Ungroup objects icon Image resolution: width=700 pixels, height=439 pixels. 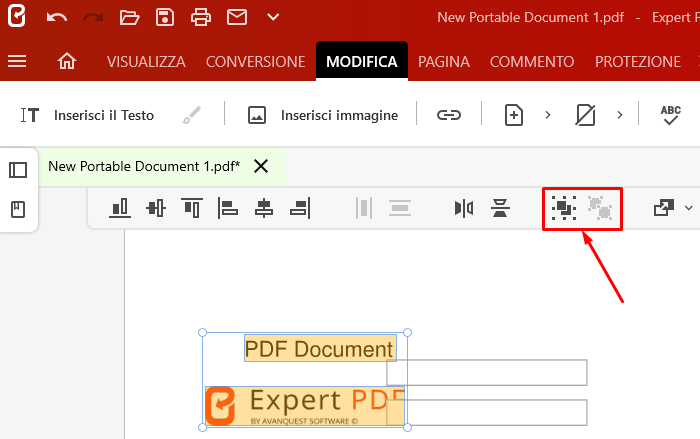click(x=600, y=208)
